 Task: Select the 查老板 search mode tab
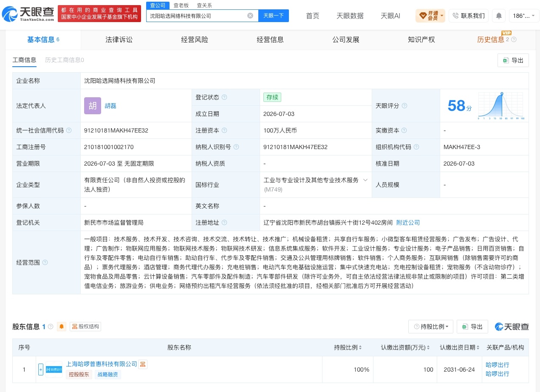point(181,5)
